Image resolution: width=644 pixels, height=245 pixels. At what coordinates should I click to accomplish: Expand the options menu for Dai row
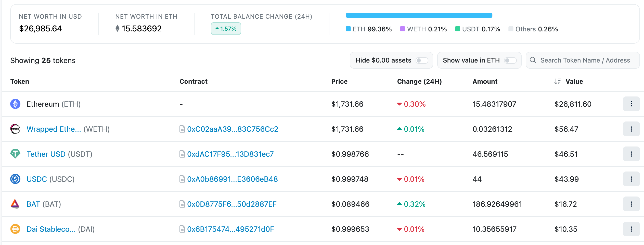click(x=631, y=229)
